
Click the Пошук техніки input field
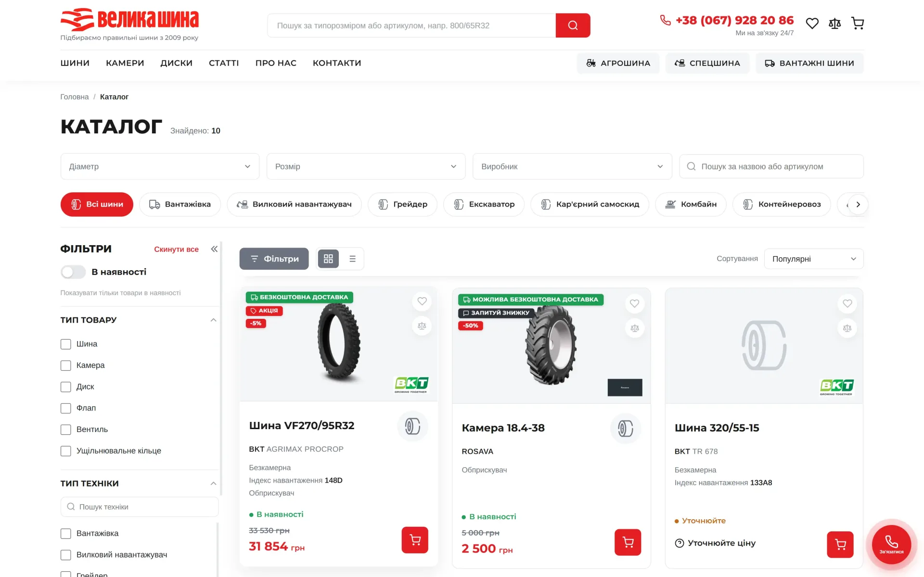(x=140, y=507)
